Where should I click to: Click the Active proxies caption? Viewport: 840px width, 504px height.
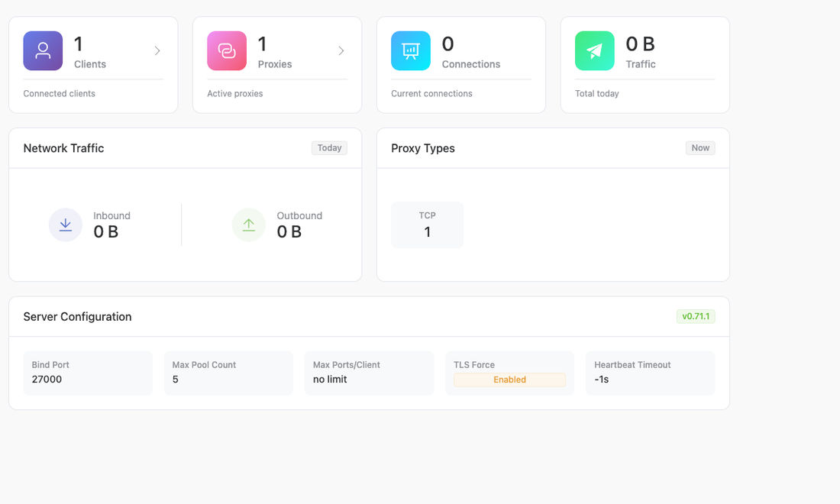[234, 94]
